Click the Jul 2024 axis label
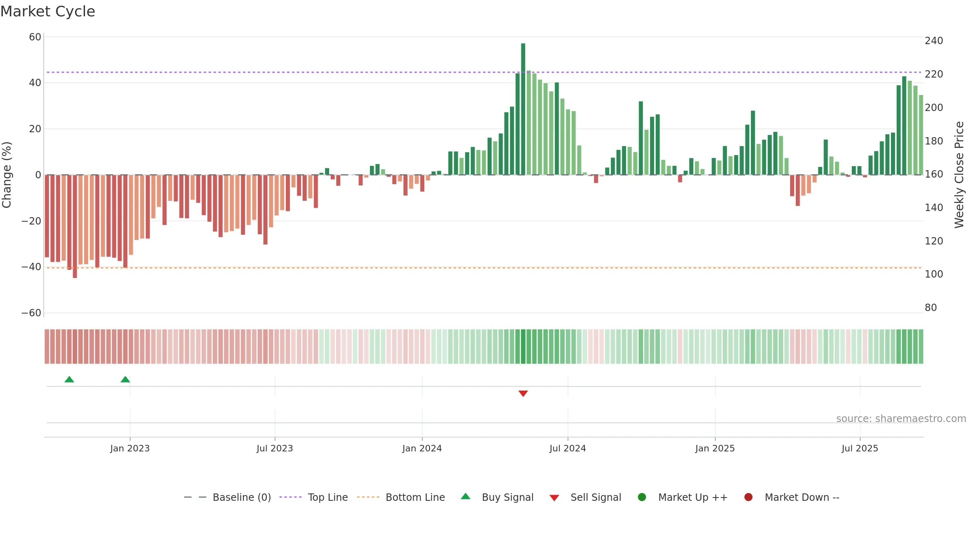Screen dimensions: 980x551 (568, 448)
